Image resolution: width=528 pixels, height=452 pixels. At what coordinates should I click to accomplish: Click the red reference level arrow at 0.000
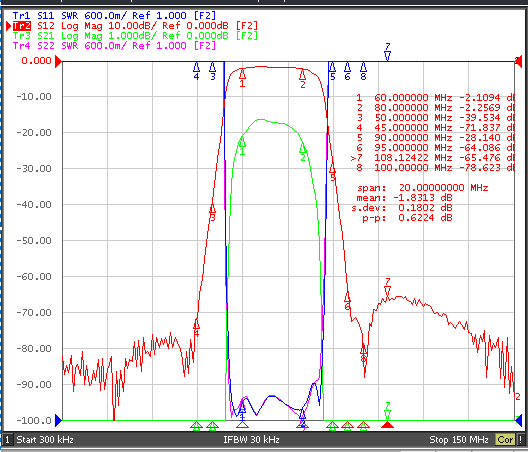(59, 61)
